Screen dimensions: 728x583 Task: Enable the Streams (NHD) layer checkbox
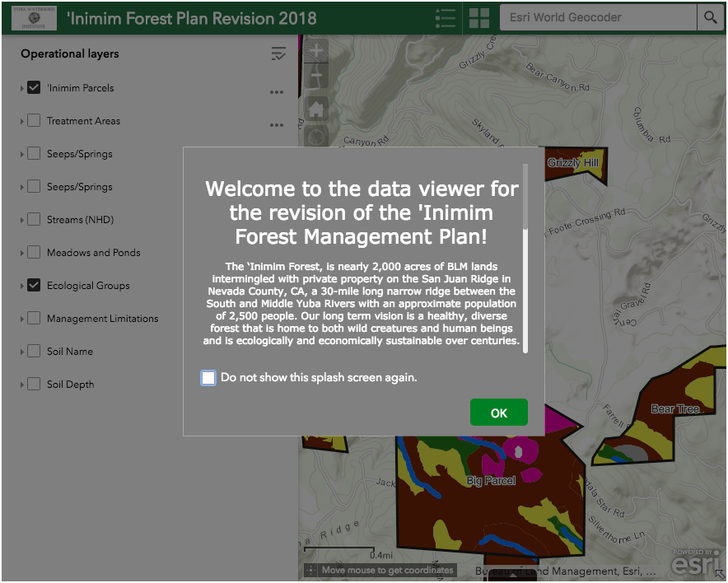[34, 220]
